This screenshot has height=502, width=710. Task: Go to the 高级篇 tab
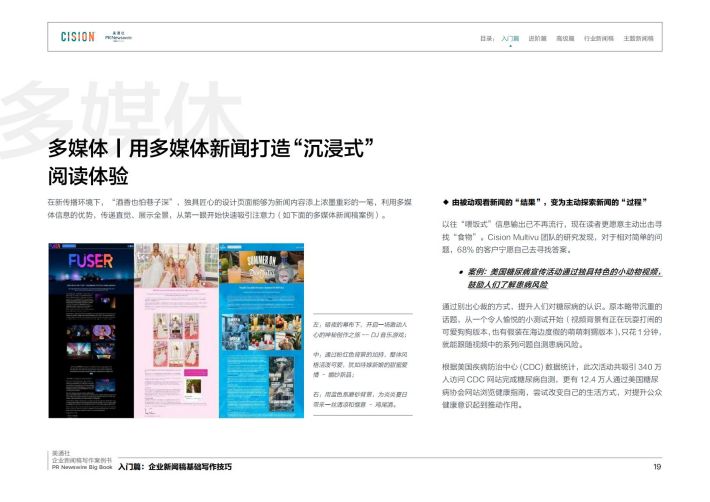coord(565,37)
